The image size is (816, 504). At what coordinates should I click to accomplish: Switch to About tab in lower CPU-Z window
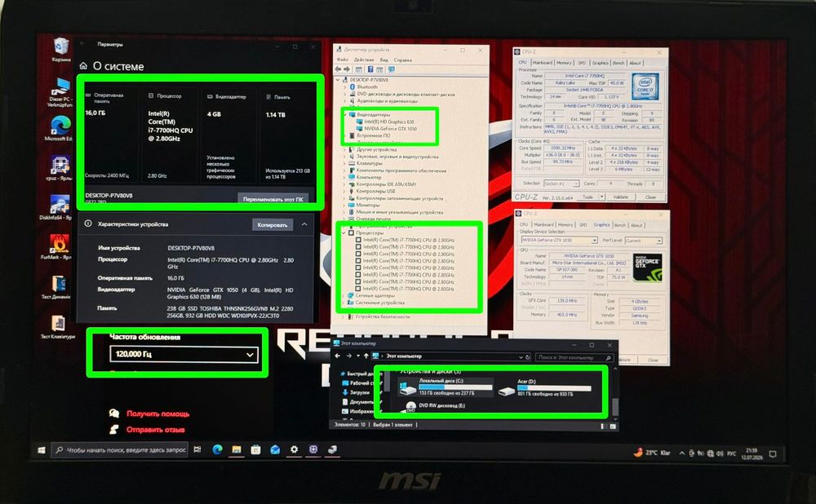click(x=636, y=225)
